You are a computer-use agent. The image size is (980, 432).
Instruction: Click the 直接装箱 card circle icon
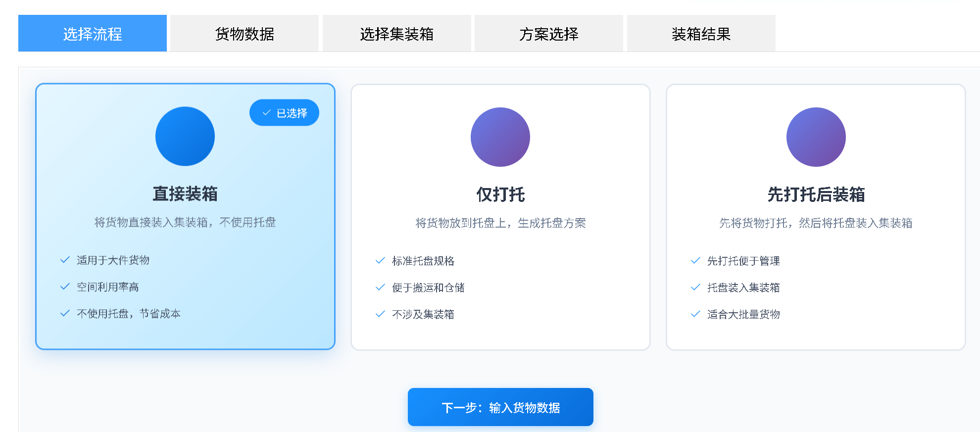[x=185, y=137]
